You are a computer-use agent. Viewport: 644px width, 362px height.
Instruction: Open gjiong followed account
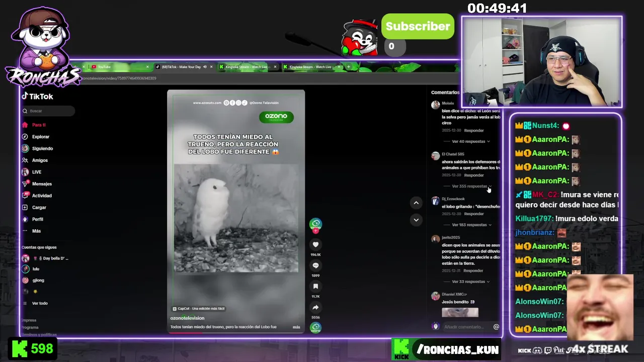[x=33, y=281]
